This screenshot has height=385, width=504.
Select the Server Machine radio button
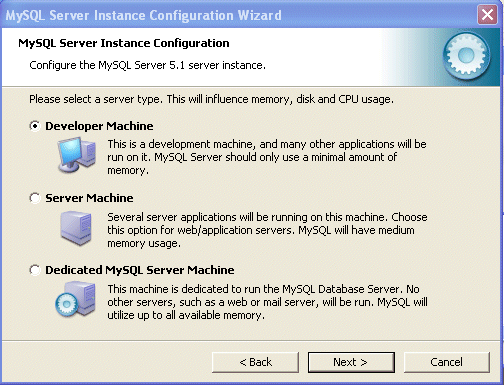(35, 198)
